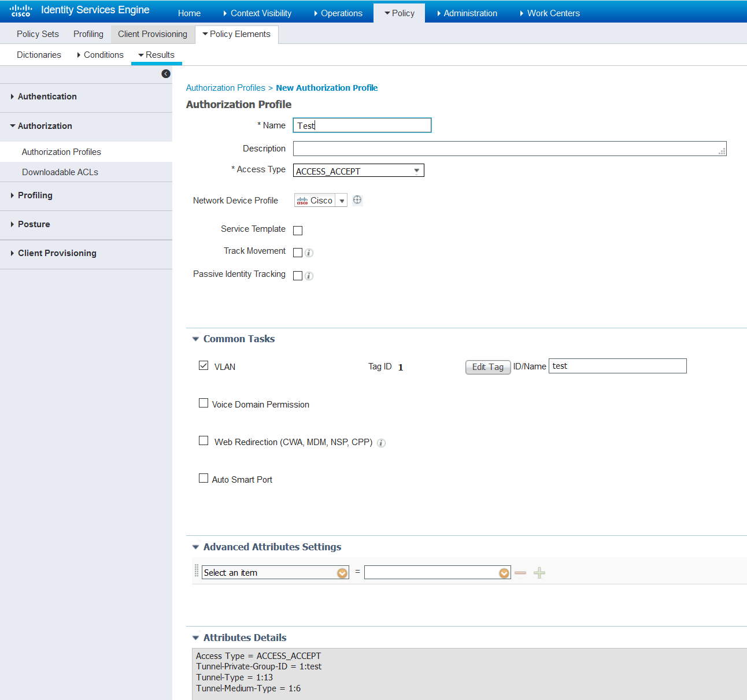Click the Cisco logo in the header
Screen dimensions: 747x700
[x=21, y=10]
